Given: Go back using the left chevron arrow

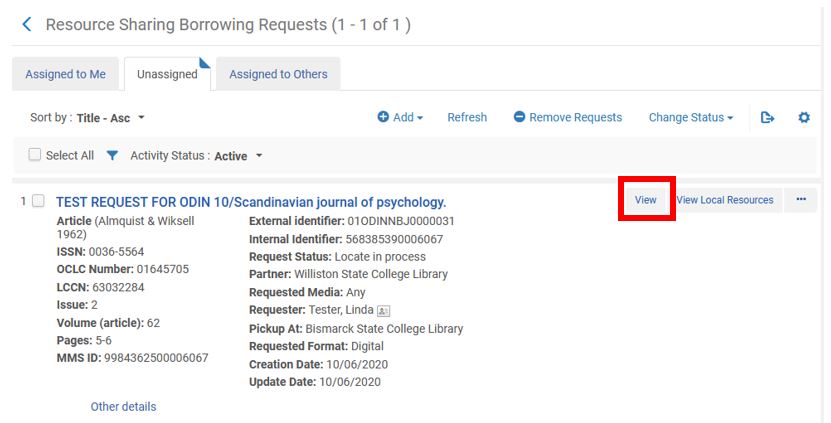Looking at the screenshot, I should coord(27,24).
